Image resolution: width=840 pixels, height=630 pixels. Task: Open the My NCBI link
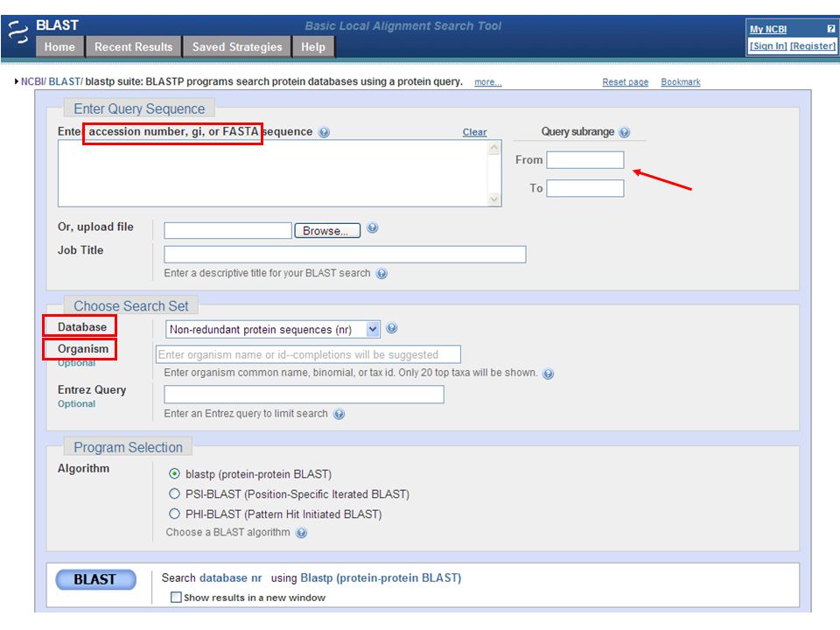(x=768, y=30)
